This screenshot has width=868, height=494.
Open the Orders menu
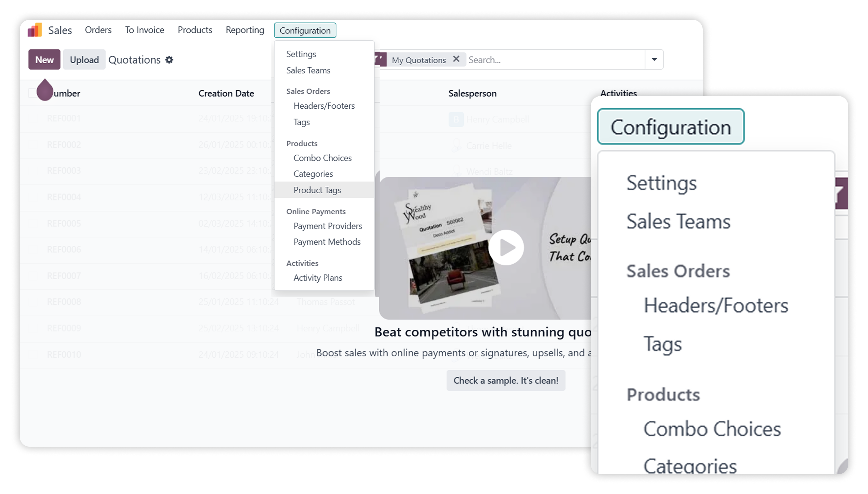pyautogui.click(x=98, y=30)
